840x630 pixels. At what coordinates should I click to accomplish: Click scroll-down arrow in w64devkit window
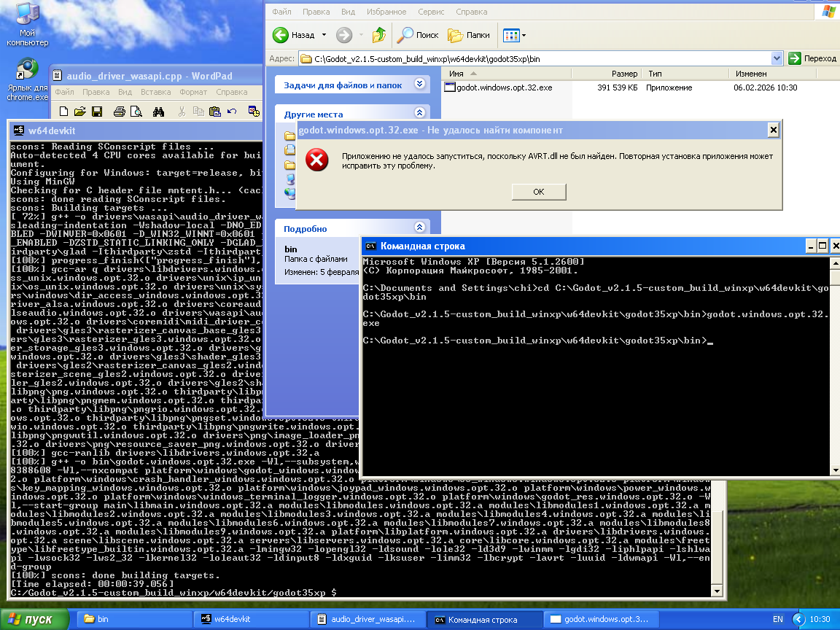[717, 591]
